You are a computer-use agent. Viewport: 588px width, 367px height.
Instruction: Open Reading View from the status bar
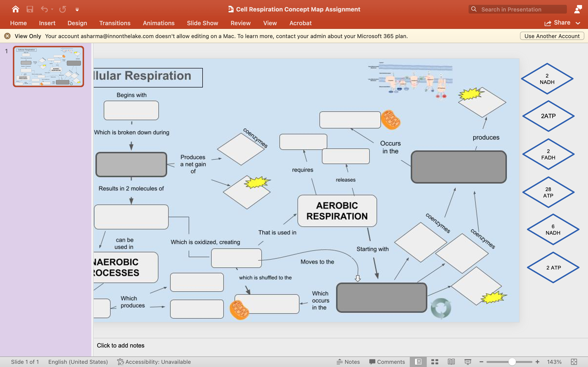tap(451, 361)
